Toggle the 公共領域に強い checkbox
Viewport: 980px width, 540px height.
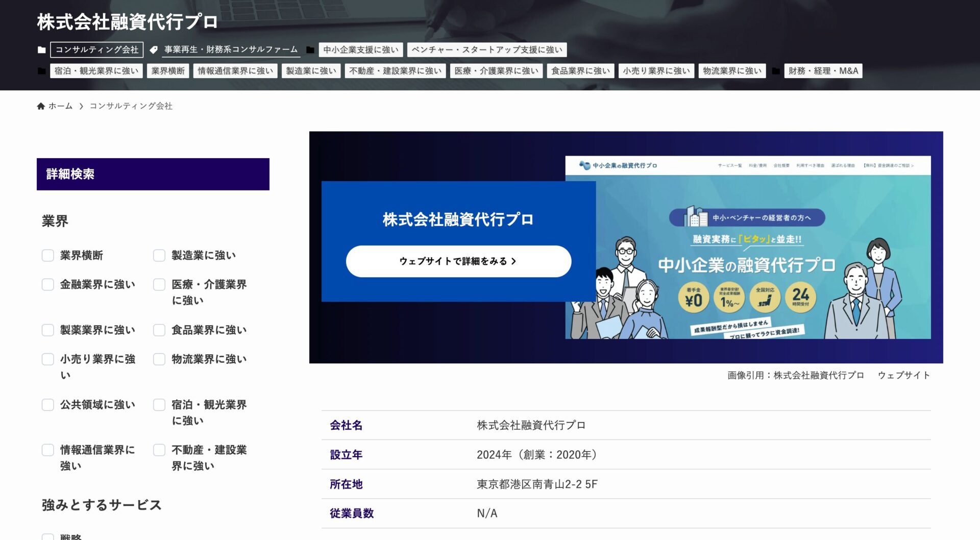point(48,405)
